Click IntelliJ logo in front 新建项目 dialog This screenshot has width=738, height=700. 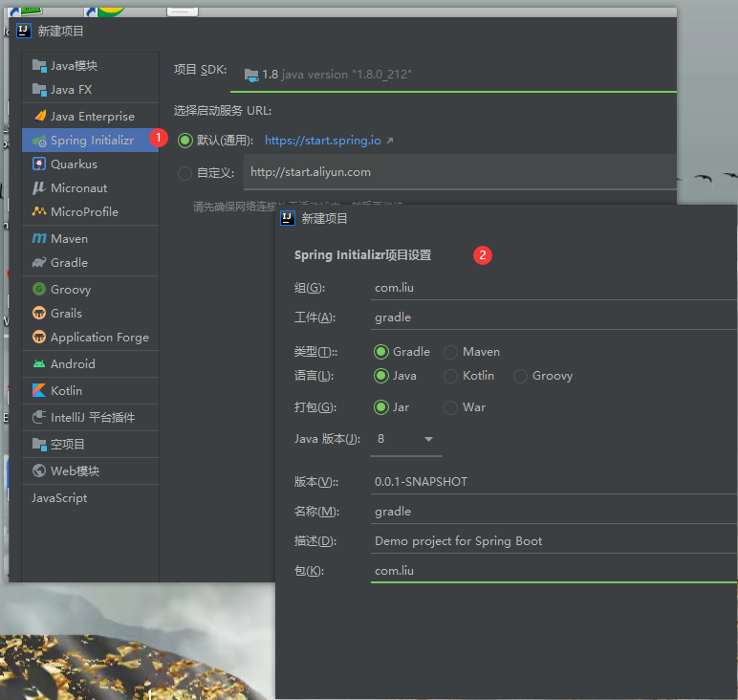(288, 218)
